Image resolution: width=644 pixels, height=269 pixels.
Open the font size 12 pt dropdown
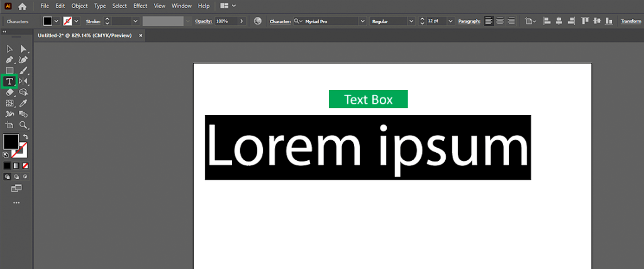coord(451,21)
